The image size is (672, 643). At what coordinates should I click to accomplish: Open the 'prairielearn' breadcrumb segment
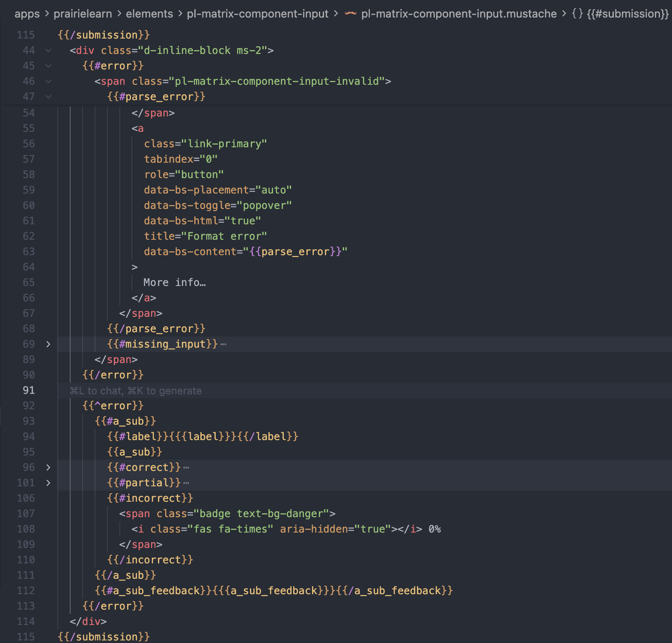[83, 14]
